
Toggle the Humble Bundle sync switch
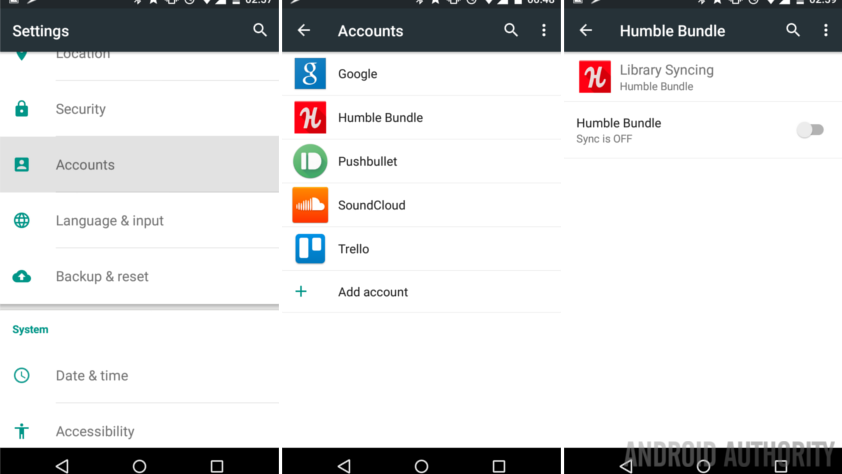point(810,129)
